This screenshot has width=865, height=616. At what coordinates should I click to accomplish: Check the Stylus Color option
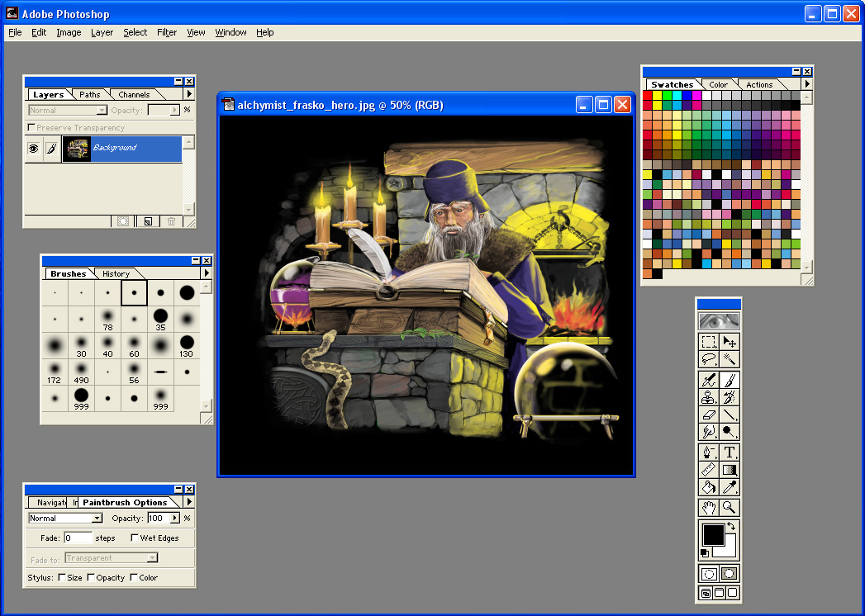point(134,577)
